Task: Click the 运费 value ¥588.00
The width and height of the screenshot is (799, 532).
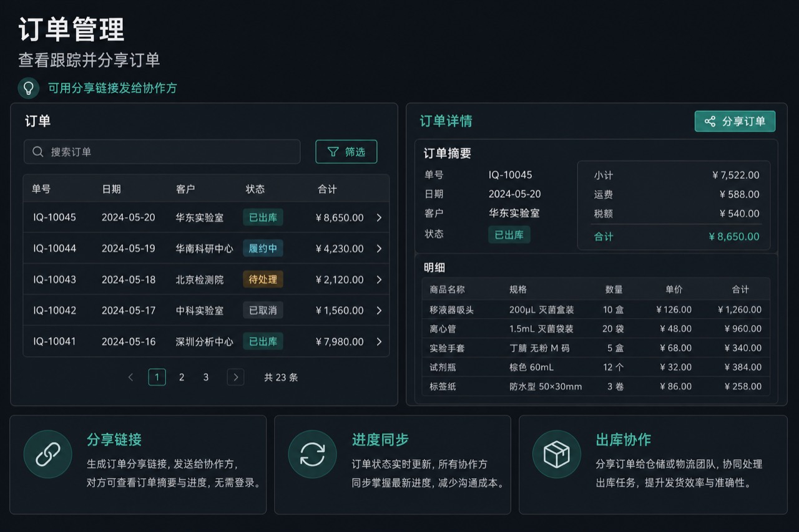Action: (740, 195)
